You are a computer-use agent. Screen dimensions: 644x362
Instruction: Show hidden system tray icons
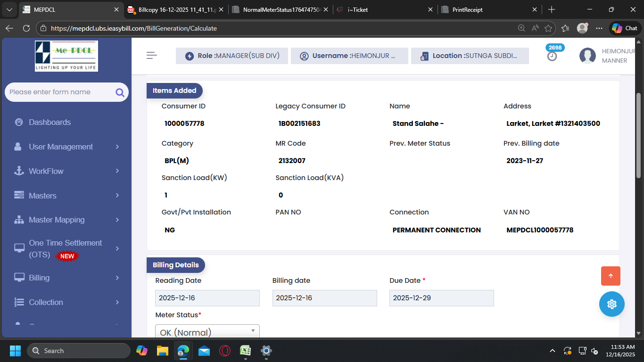pyautogui.click(x=552, y=351)
